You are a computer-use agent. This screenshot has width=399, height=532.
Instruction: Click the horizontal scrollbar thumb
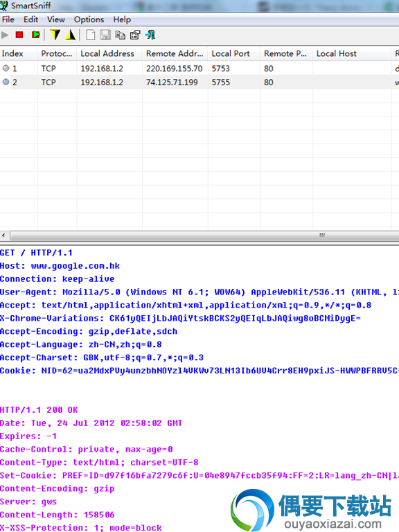coord(204,235)
